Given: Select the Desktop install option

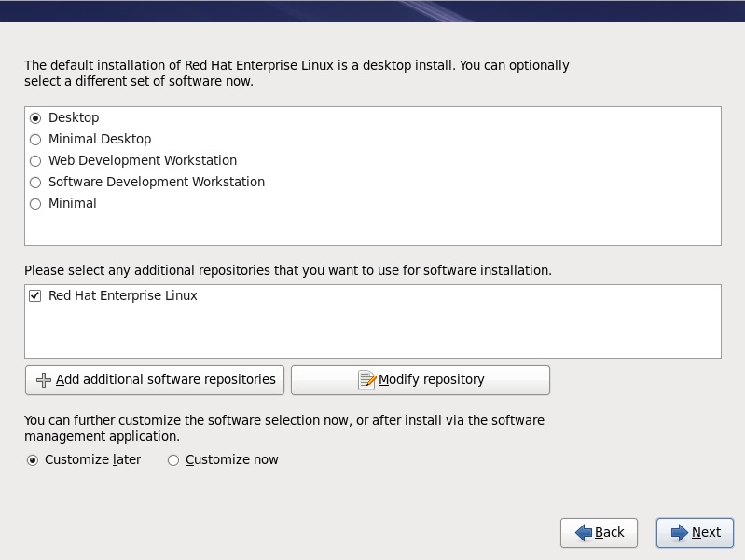Looking at the screenshot, I should (35, 117).
